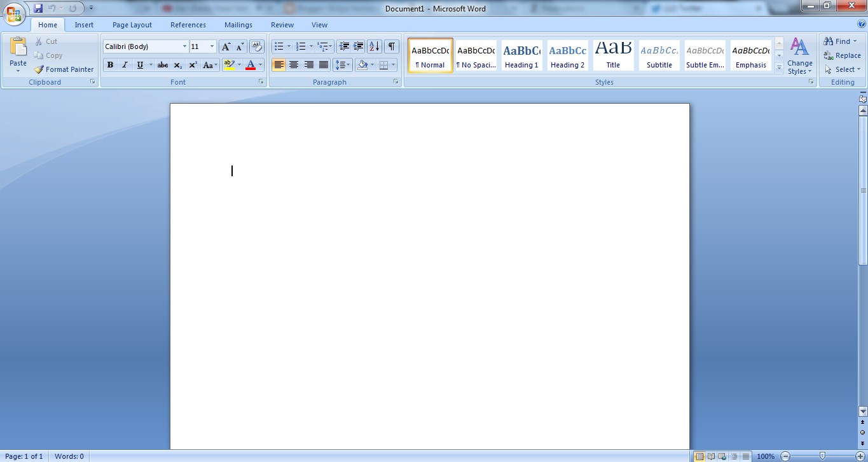Open the Sort dialog
Screen dimensions: 868x462
373,46
